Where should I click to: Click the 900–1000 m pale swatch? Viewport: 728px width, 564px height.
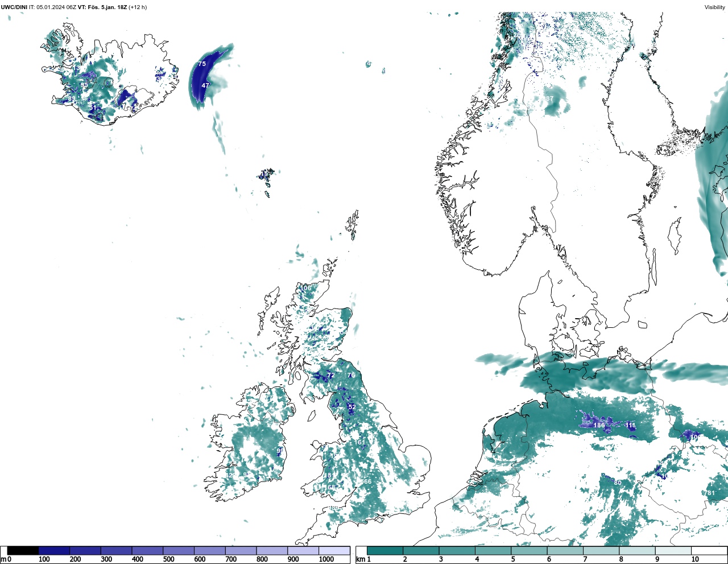tap(303, 551)
